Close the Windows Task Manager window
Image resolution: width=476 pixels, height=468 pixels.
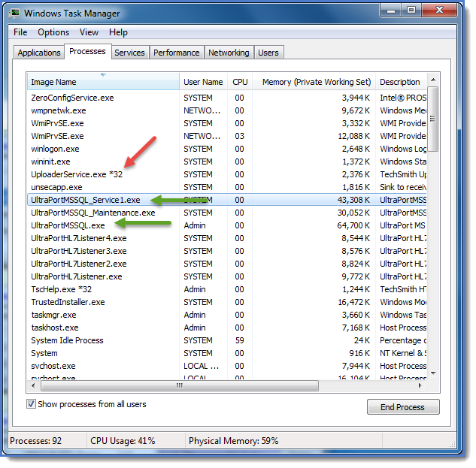click(439, 11)
